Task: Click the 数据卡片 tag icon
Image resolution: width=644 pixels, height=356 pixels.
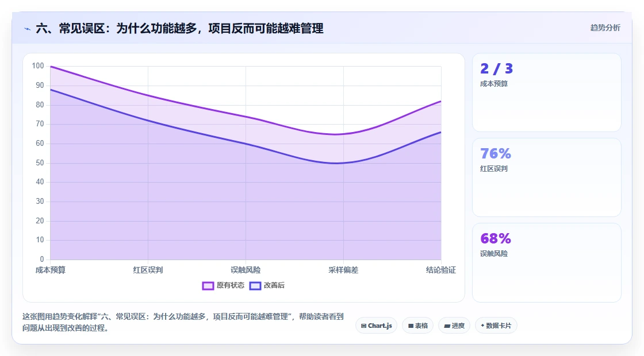Action: 482,326
